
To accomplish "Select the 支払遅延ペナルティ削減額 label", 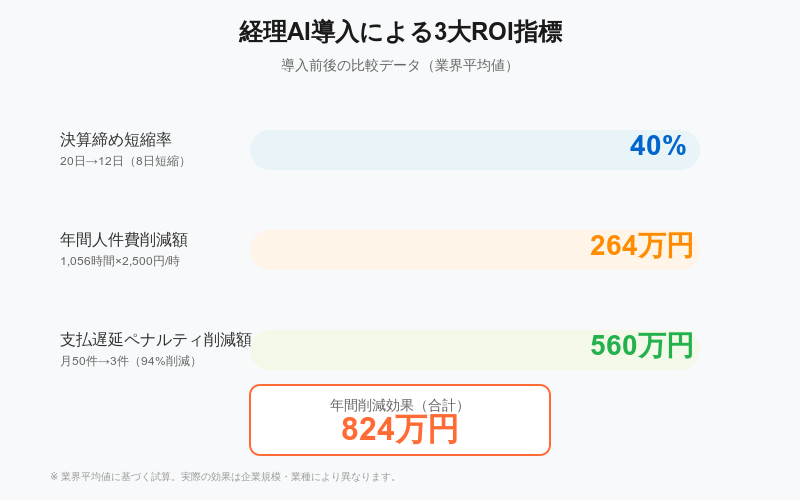I will (156, 339).
